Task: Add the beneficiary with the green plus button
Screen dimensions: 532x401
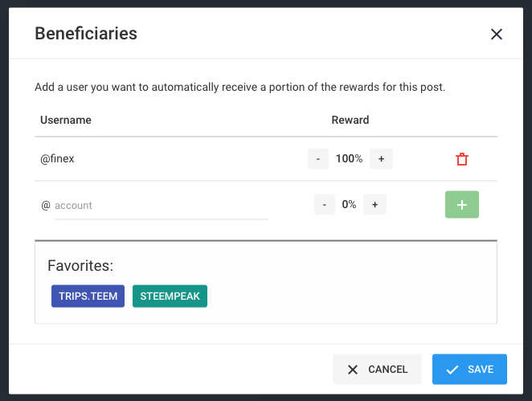Action: [462, 205]
